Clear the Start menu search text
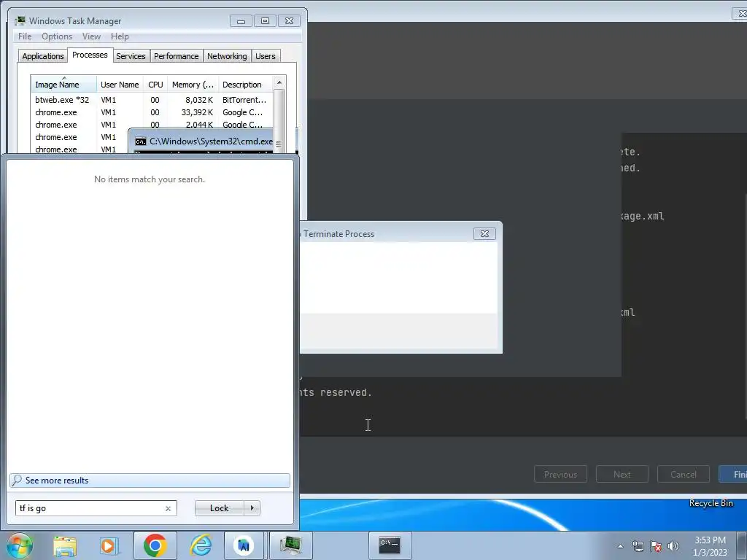Image resolution: width=747 pixels, height=560 pixels. [168, 508]
